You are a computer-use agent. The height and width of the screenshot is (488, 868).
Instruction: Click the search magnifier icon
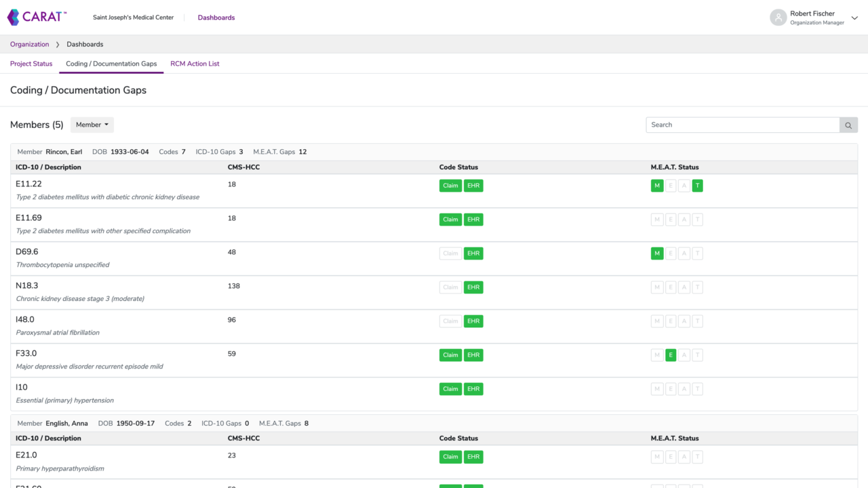(x=848, y=125)
